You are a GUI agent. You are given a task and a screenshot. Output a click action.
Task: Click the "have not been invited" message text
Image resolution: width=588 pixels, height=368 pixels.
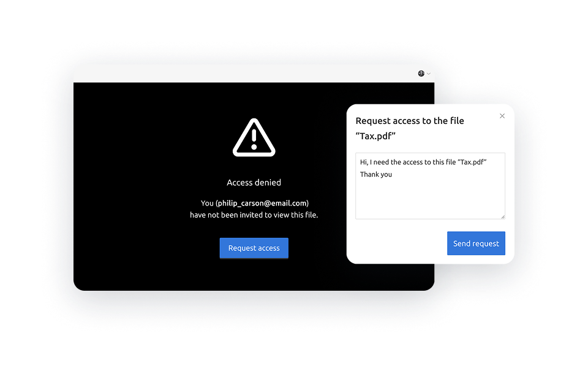pos(254,215)
